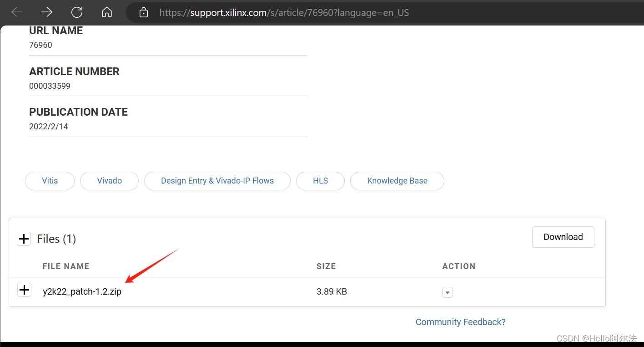The width and height of the screenshot is (644, 347).
Task: Select the URL name value 76960
Action: [x=41, y=45]
